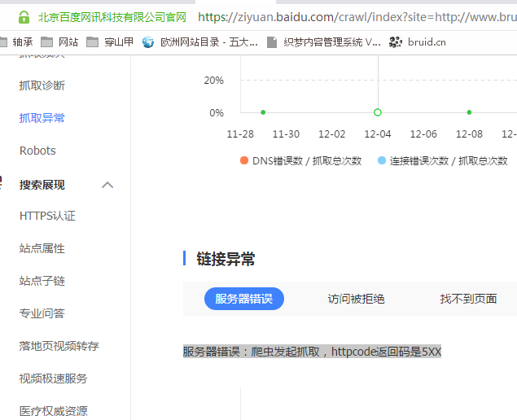This screenshot has width=517, height=420.
Task: Click the 11-28 axis date label
Action: (x=240, y=134)
